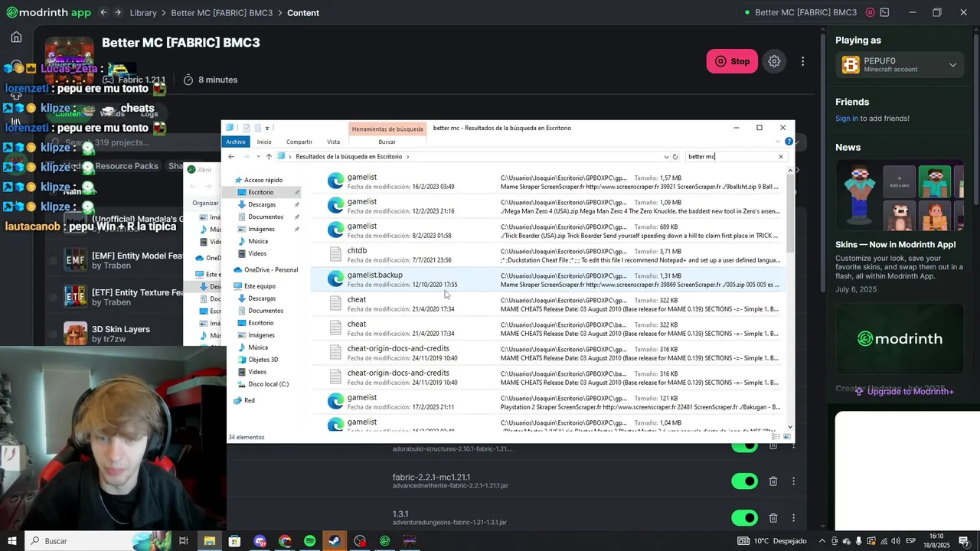
Task: Open the logs terminal icon in Modrinth title bar
Action: pos(884,12)
